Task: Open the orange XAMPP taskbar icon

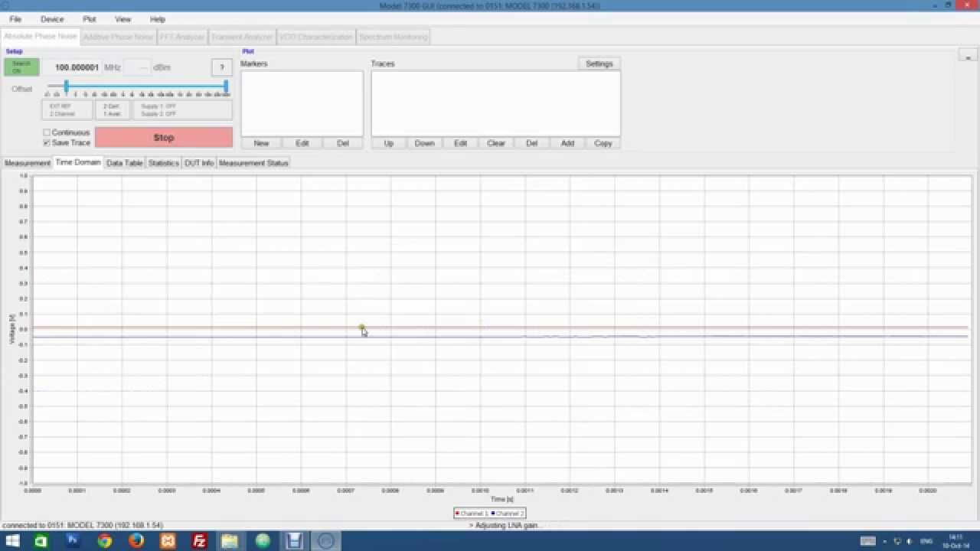Action: click(168, 541)
